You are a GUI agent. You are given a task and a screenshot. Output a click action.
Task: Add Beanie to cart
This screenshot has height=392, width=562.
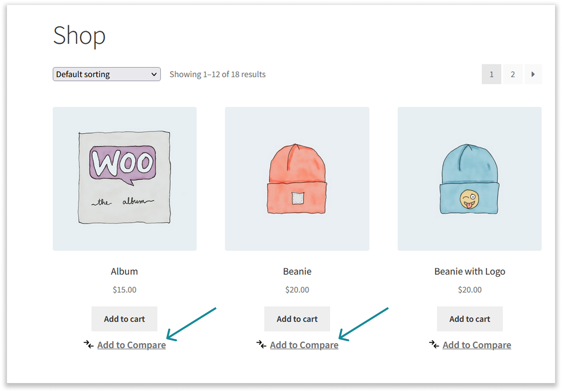tap(297, 319)
